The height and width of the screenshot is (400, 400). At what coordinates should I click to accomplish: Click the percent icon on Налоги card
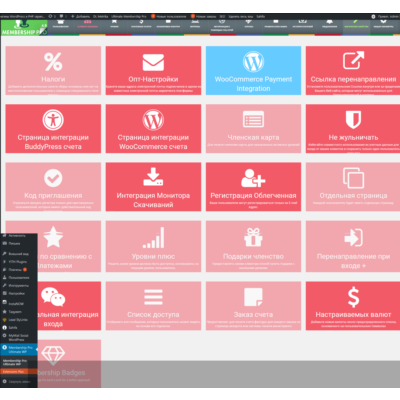[53, 62]
